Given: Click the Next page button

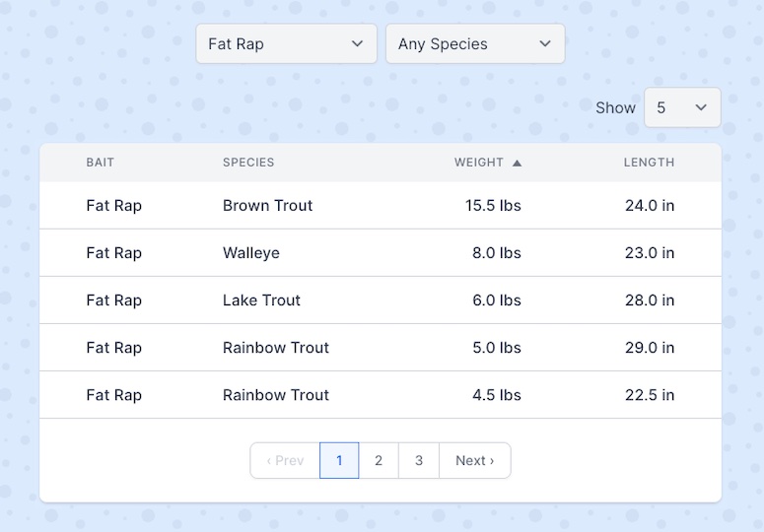Looking at the screenshot, I should coord(475,460).
